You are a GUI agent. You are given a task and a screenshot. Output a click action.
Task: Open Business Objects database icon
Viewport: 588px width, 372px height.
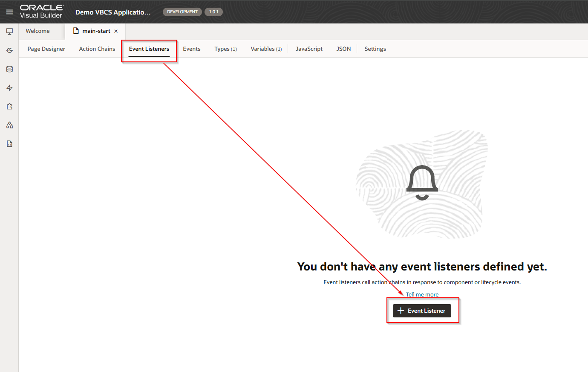[9, 69]
